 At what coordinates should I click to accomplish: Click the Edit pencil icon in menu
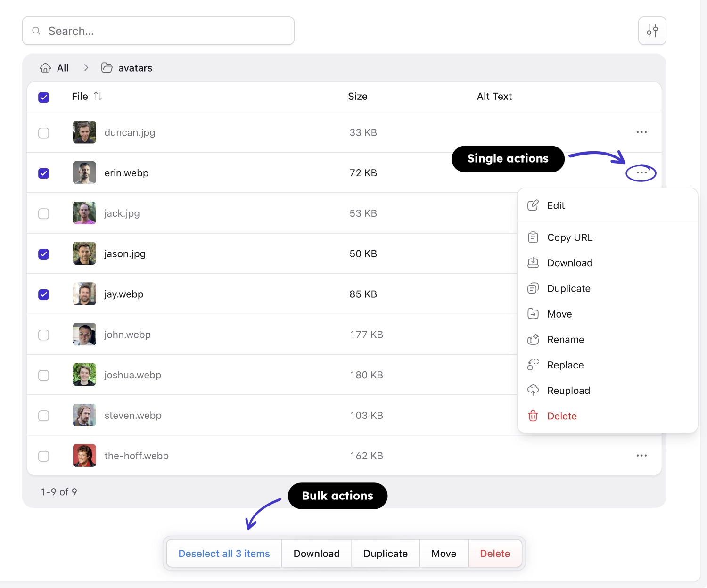pos(533,205)
